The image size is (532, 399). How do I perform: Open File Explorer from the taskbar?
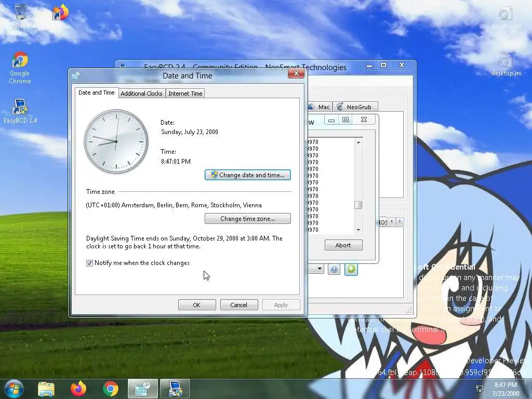[46, 389]
